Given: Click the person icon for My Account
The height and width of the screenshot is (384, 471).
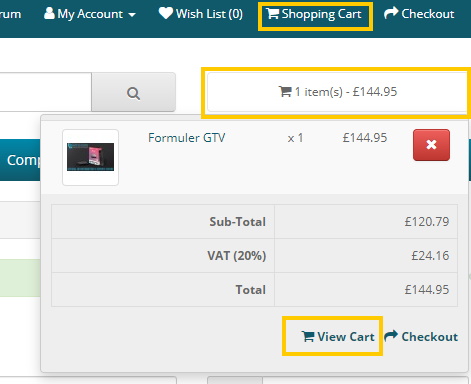Looking at the screenshot, I should point(49,13).
